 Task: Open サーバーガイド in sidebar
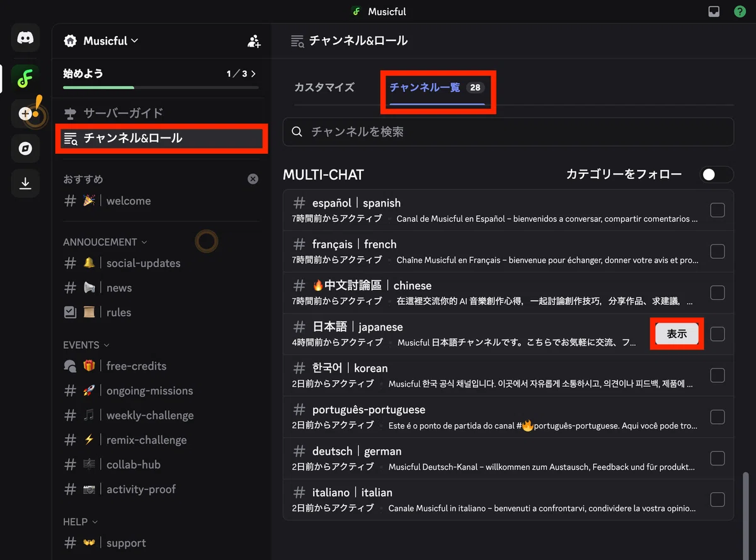pyautogui.click(x=161, y=113)
